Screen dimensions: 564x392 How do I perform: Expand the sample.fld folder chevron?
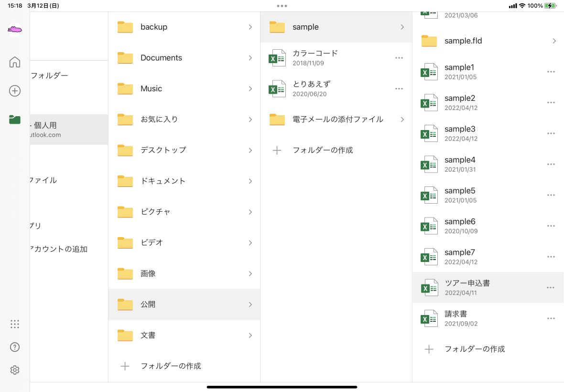point(554,41)
